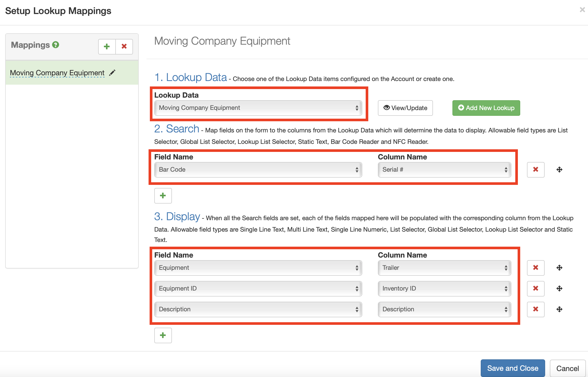Select Moving Company Equipment in mappings list
The height and width of the screenshot is (377, 588).
click(x=57, y=73)
